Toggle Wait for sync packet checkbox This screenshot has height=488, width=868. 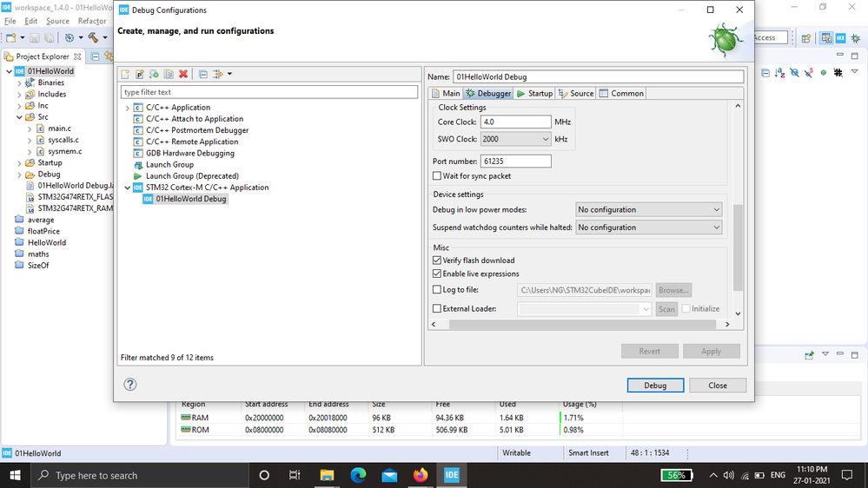pyautogui.click(x=437, y=176)
